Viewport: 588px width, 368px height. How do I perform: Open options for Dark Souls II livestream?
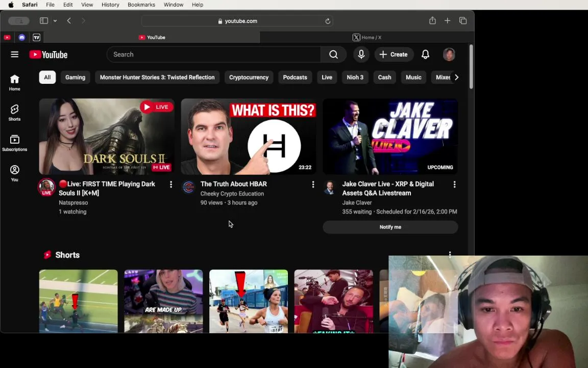(x=171, y=185)
